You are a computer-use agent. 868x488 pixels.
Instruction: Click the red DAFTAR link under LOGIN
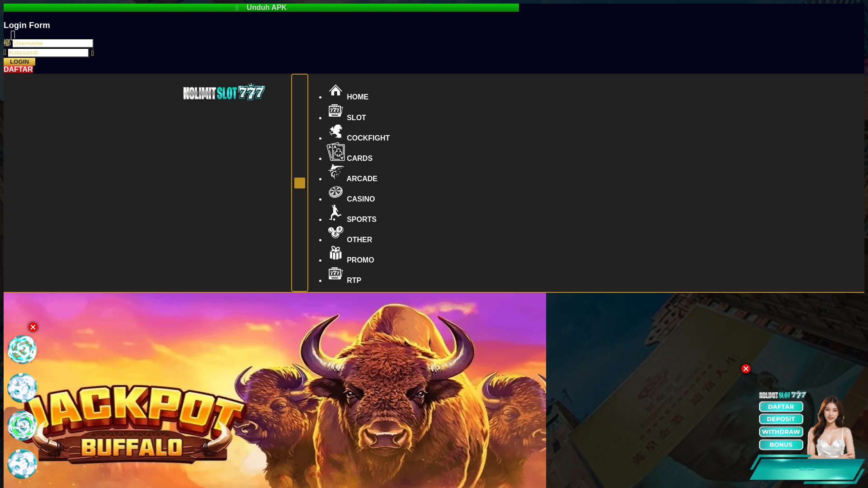point(18,70)
